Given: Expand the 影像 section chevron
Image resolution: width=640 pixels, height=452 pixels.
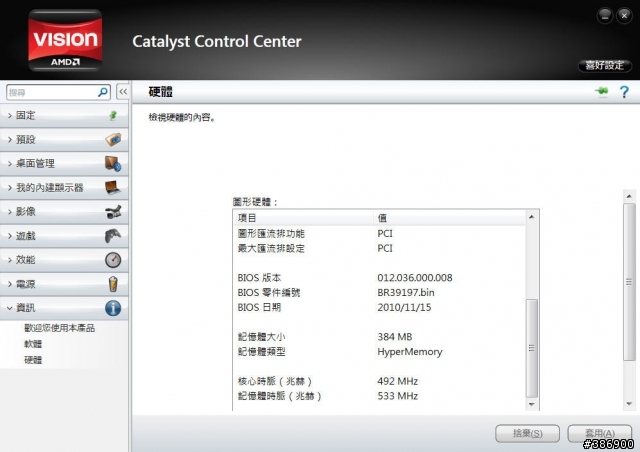Looking at the screenshot, I should (10, 212).
